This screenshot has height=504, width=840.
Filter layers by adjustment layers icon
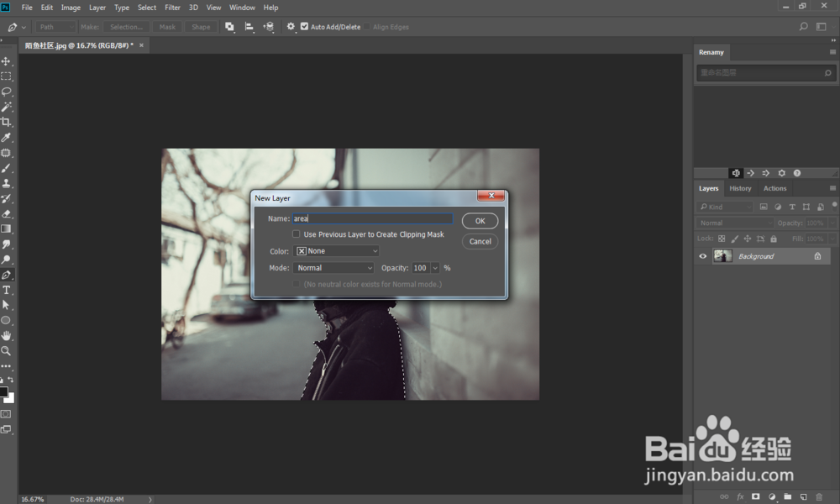click(778, 207)
